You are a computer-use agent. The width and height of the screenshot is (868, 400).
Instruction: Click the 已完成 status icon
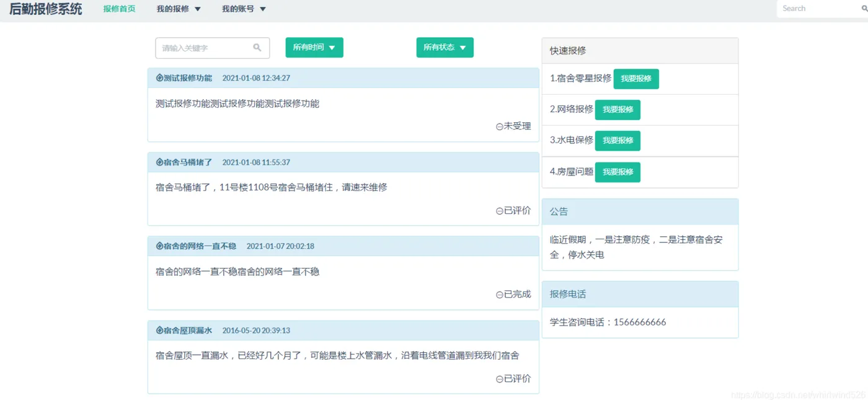500,295
